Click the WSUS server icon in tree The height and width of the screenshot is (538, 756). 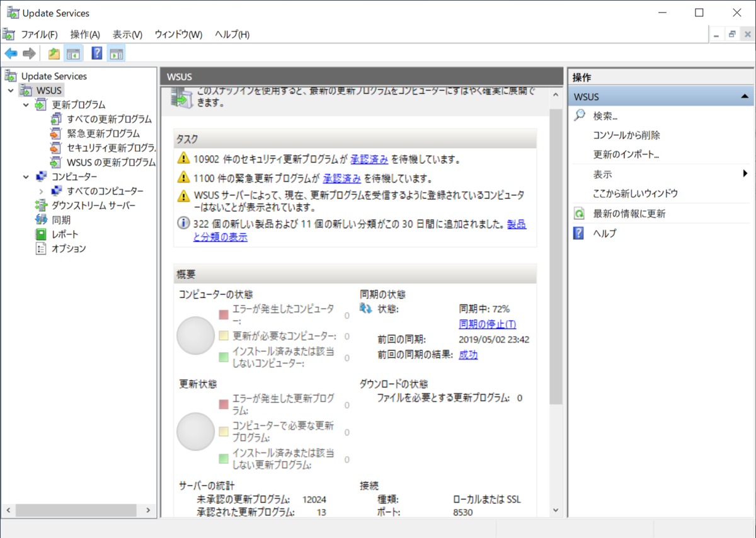(x=26, y=91)
